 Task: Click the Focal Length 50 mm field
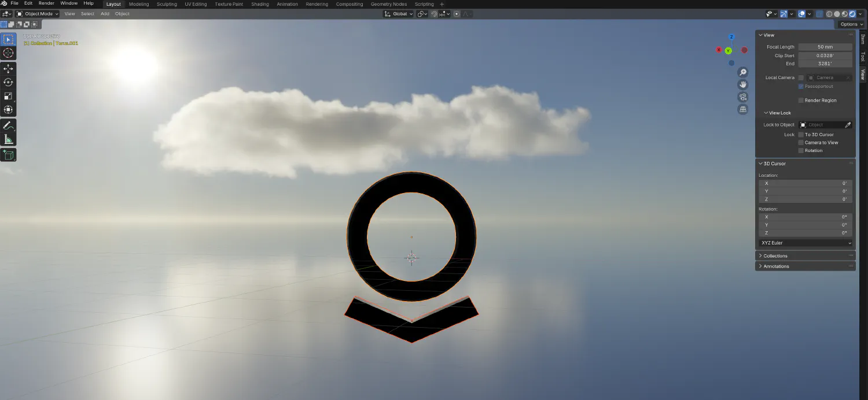click(x=825, y=47)
